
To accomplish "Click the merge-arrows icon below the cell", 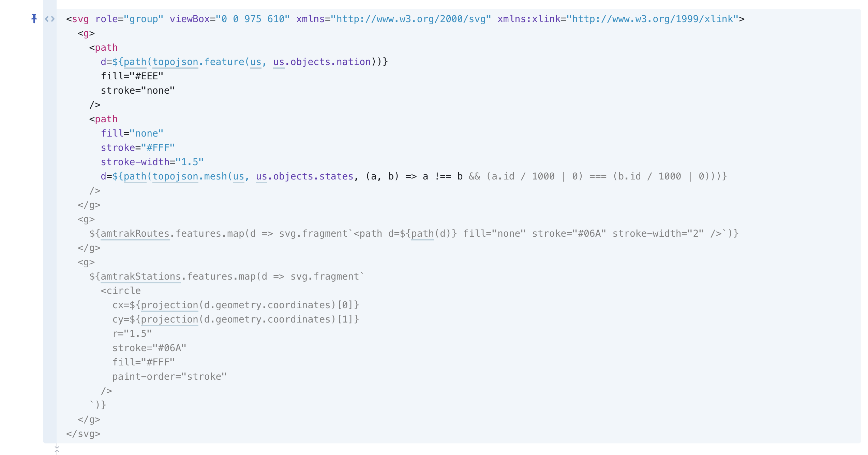I will [57, 450].
